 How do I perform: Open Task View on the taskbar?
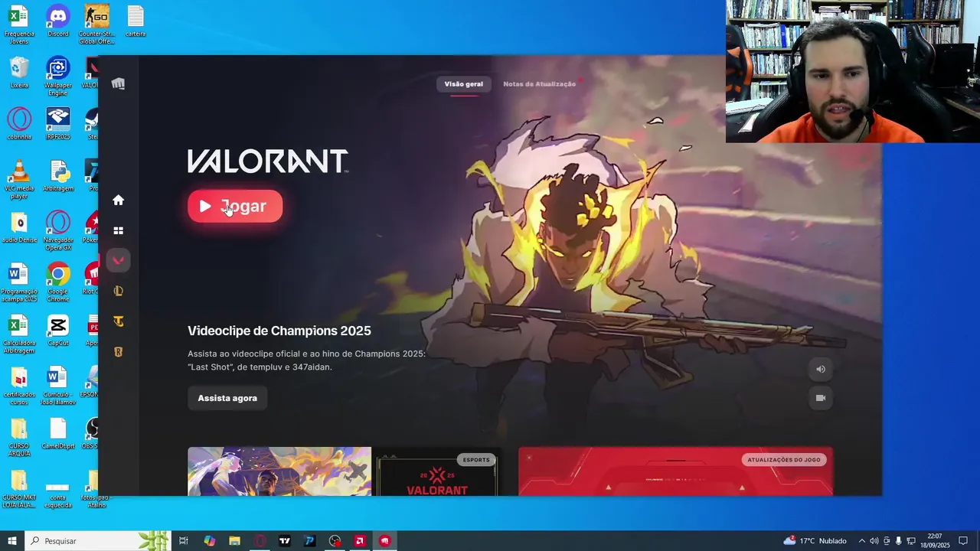(184, 541)
